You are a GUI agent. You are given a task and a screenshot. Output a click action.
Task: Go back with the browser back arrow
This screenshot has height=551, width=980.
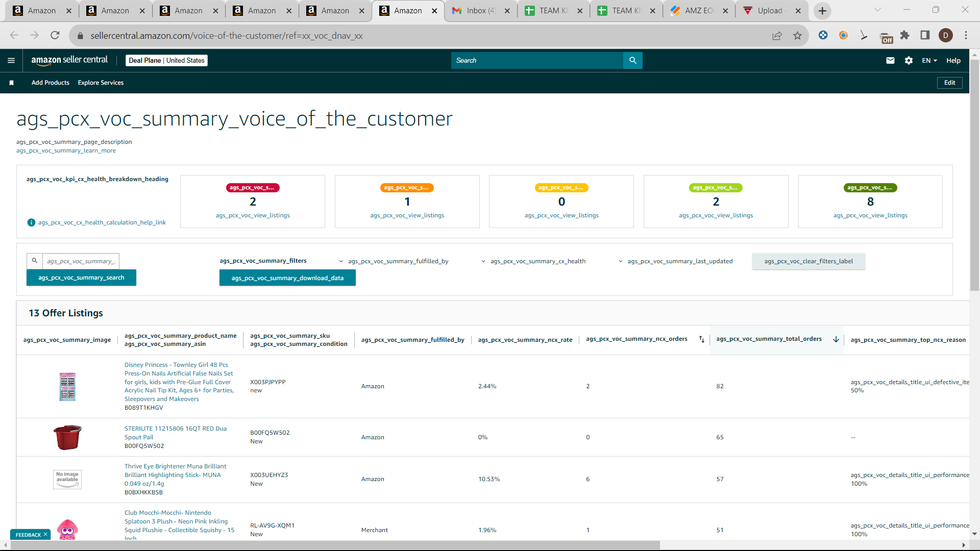coord(14,35)
